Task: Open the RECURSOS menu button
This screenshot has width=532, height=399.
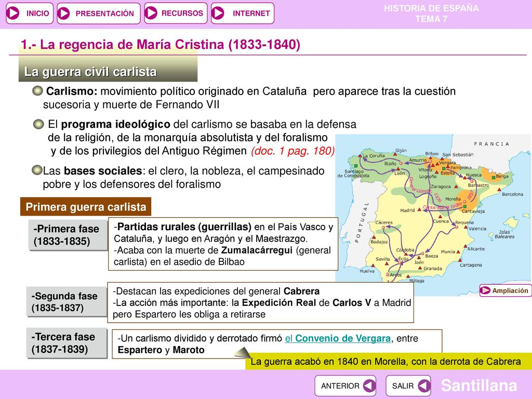Action: tap(176, 13)
